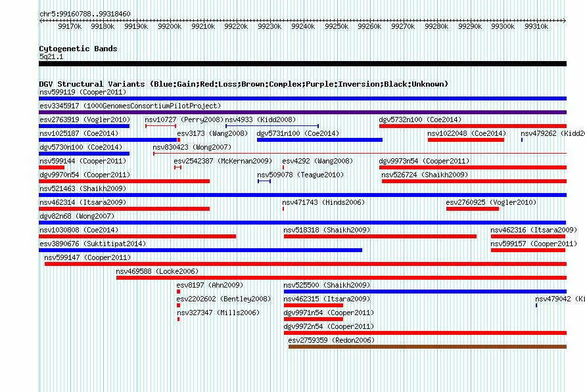Click nsv471743 (Hinds2006) label

323,202
